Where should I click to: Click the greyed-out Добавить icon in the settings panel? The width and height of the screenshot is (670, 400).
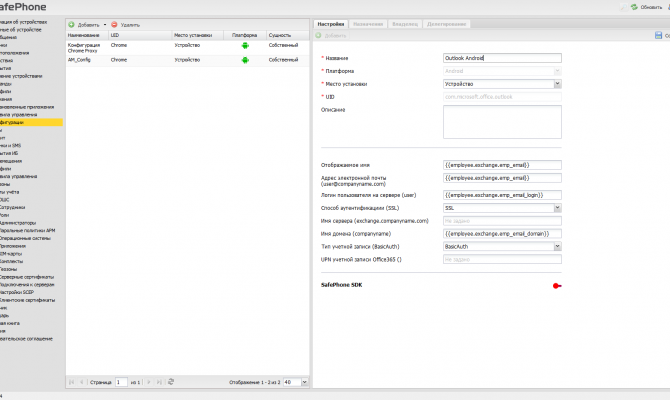tap(318, 35)
